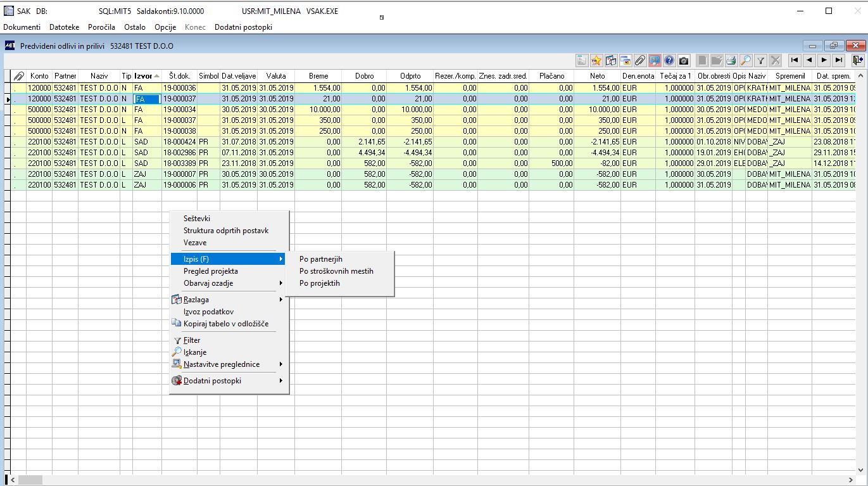Click the Odprto column header
The width and height of the screenshot is (868, 486).
(x=410, y=76)
